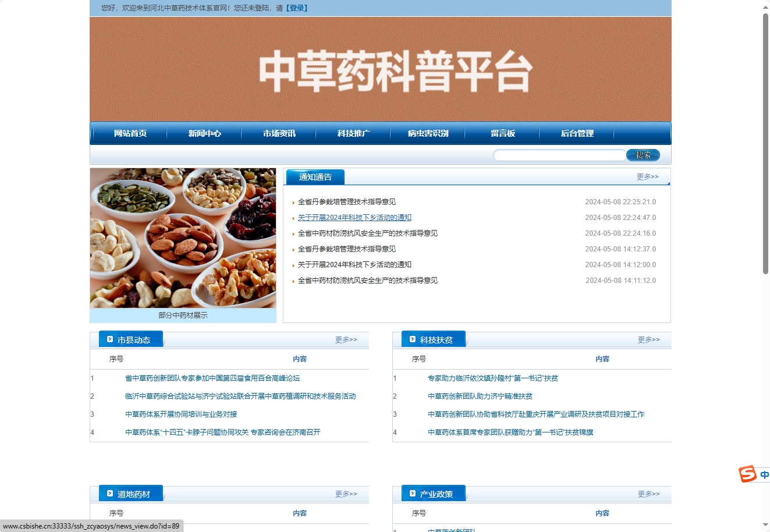Click the 产业政策 section icon
This screenshot has height=532, width=770.
click(412, 492)
